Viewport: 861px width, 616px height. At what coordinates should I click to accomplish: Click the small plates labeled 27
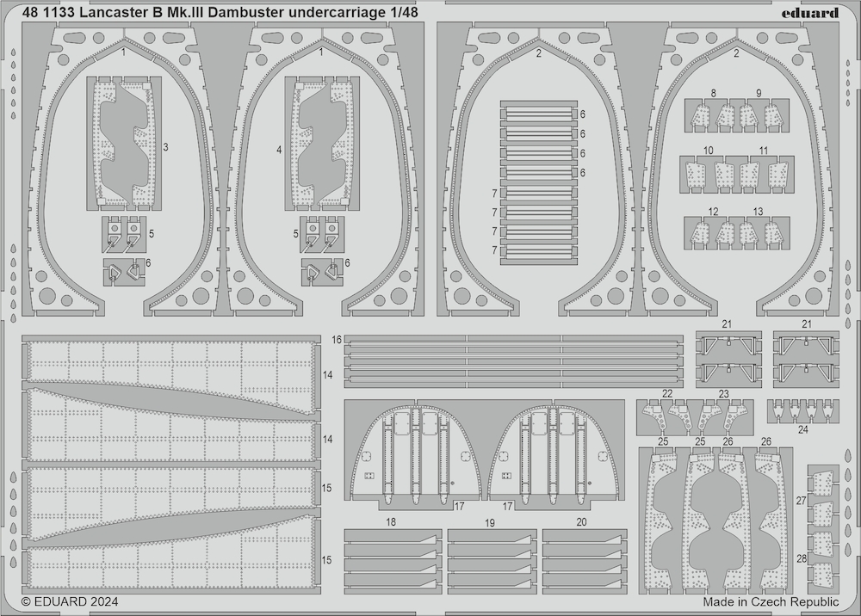[823, 495]
